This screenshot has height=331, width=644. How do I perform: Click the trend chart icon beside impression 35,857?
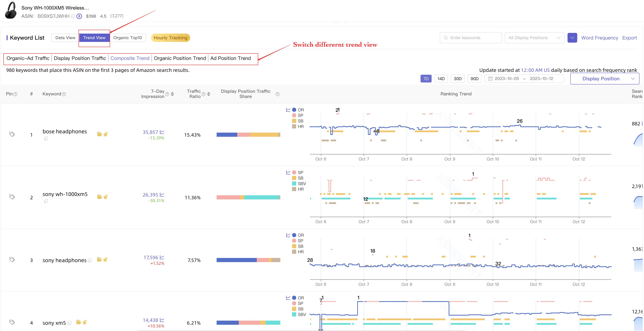pos(162,132)
